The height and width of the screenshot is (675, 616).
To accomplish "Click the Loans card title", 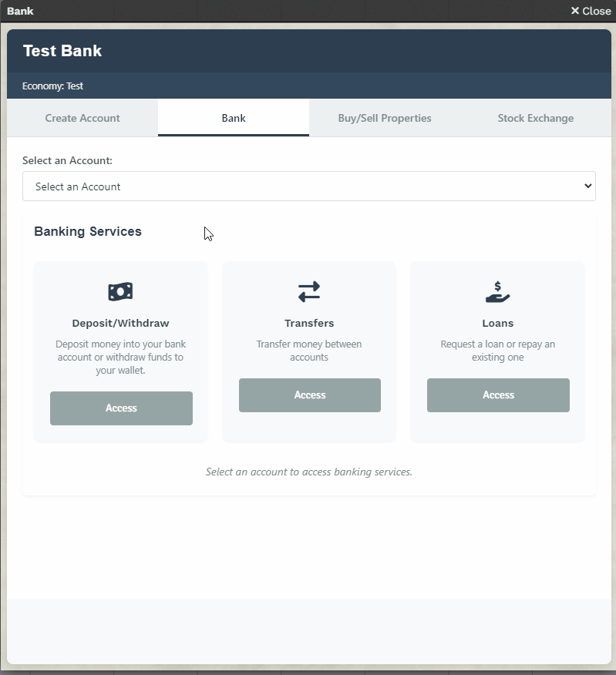I will click(x=497, y=323).
